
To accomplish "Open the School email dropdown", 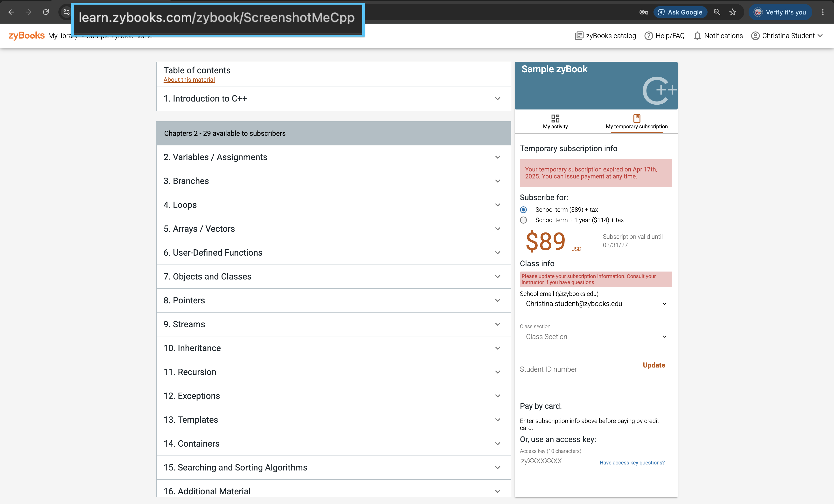I will click(596, 304).
